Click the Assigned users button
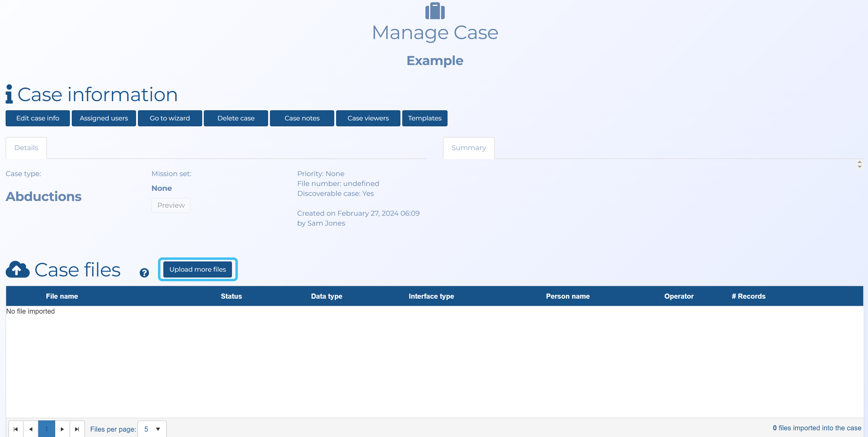This screenshot has height=437, width=868. pos(104,118)
